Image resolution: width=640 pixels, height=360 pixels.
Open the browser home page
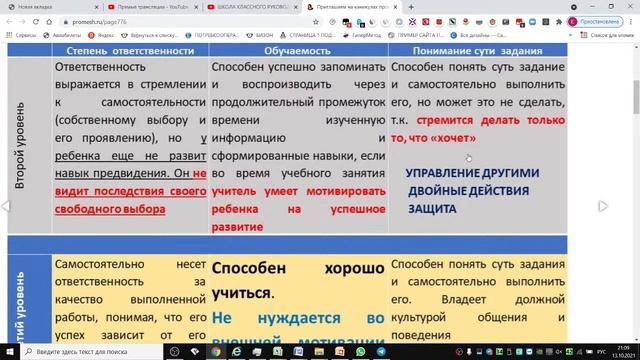point(49,22)
